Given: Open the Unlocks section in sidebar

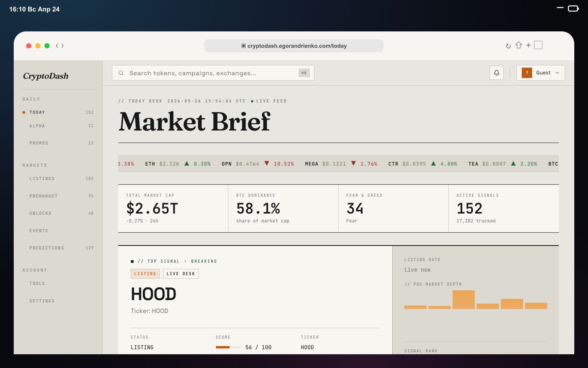Looking at the screenshot, I should 58,213.
